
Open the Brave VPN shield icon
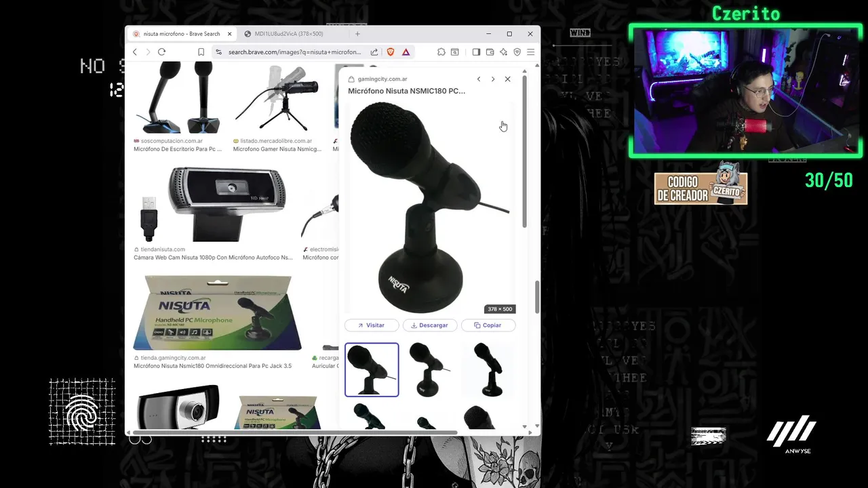pyautogui.click(x=517, y=52)
